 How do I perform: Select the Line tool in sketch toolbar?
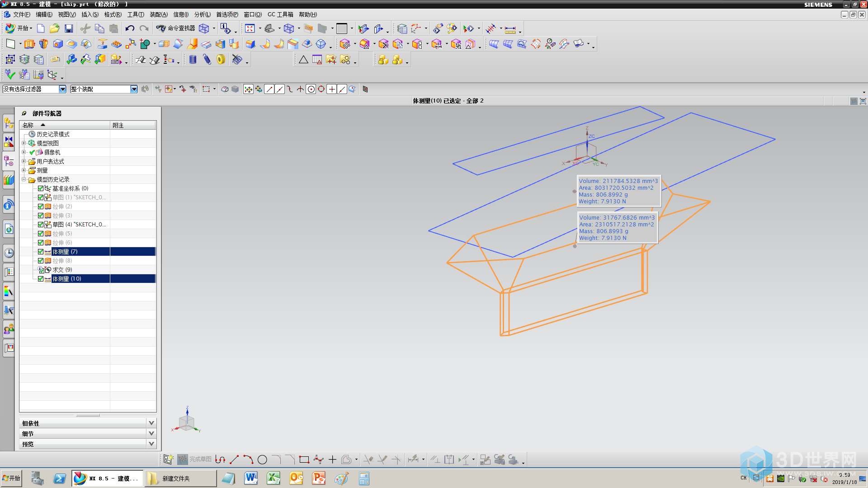point(234,460)
